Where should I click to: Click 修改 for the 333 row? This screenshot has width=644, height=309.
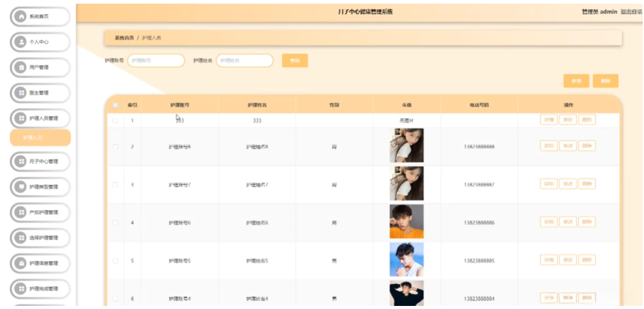(x=568, y=120)
